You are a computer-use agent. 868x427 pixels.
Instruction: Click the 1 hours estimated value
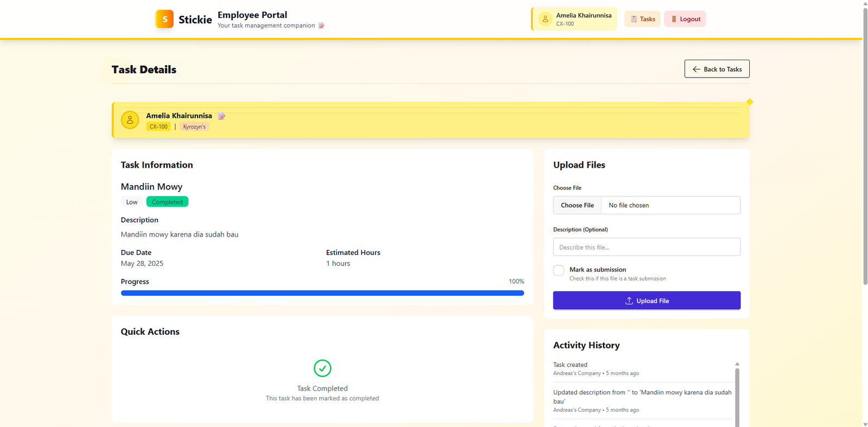tap(338, 263)
